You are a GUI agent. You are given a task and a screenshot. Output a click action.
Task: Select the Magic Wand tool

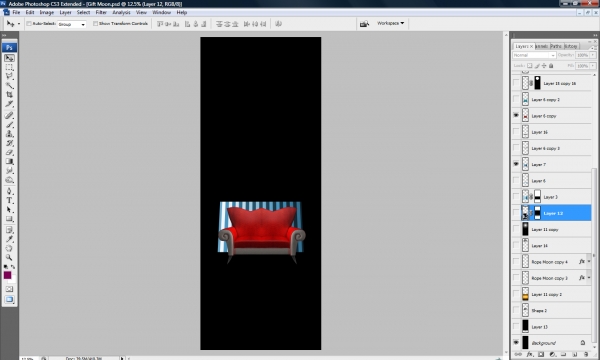pyautogui.click(x=10, y=85)
